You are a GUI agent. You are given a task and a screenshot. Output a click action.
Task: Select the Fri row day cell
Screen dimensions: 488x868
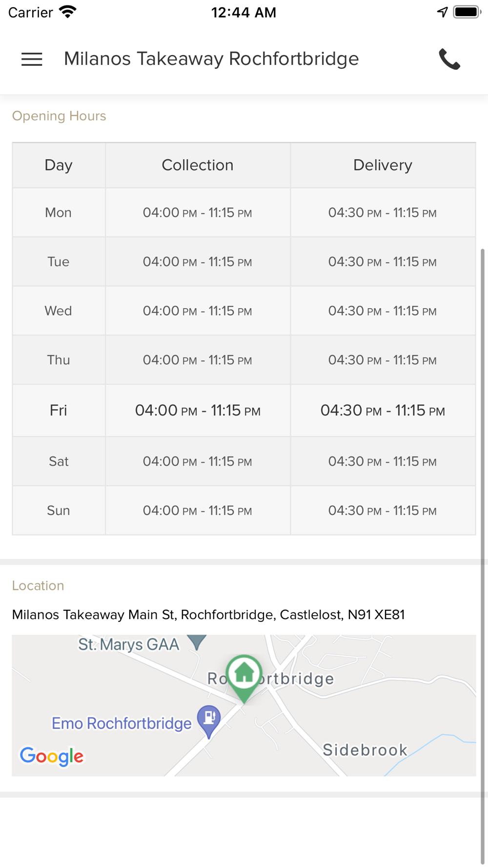59,411
